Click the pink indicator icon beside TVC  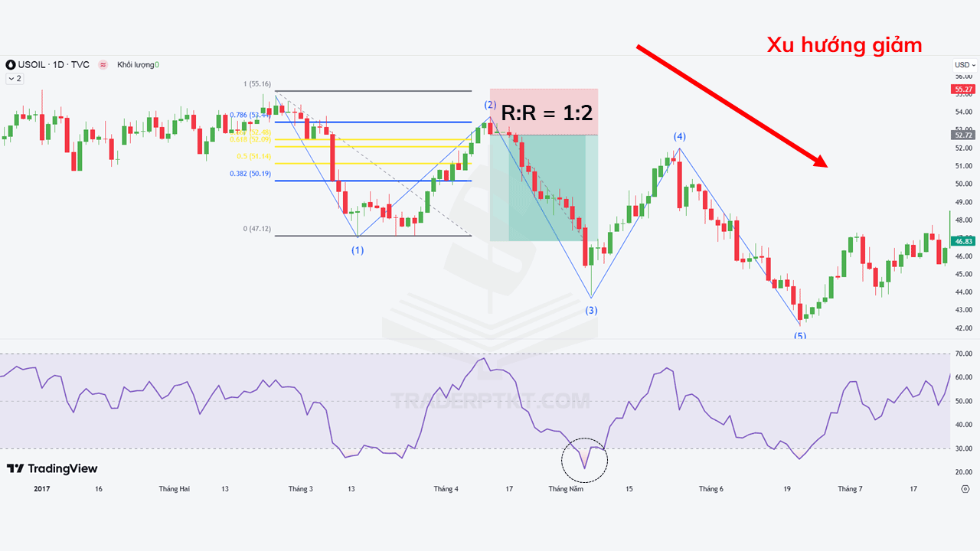point(103,65)
